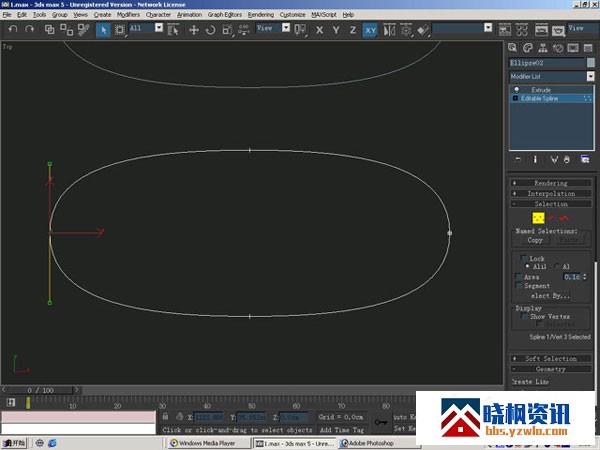Enable the Area Selection checkbox
This screenshot has width=600, height=450.
click(x=519, y=277)
